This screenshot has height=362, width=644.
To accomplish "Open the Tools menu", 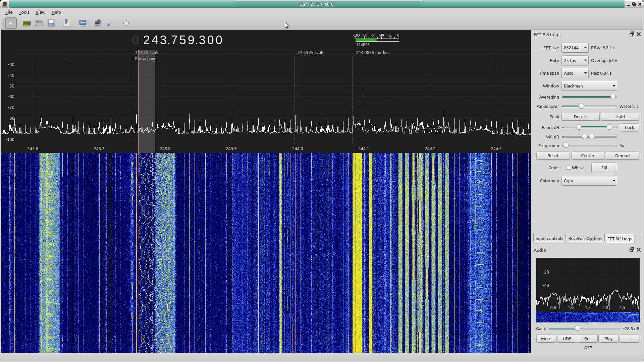I will pyautogui.click(x=24, y=12).
